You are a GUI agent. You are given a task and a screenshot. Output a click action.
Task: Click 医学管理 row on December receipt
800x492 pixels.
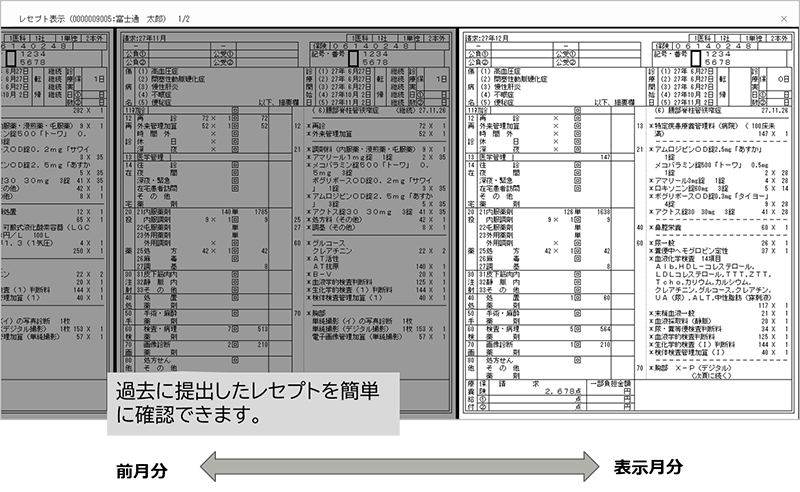[492, 157]
